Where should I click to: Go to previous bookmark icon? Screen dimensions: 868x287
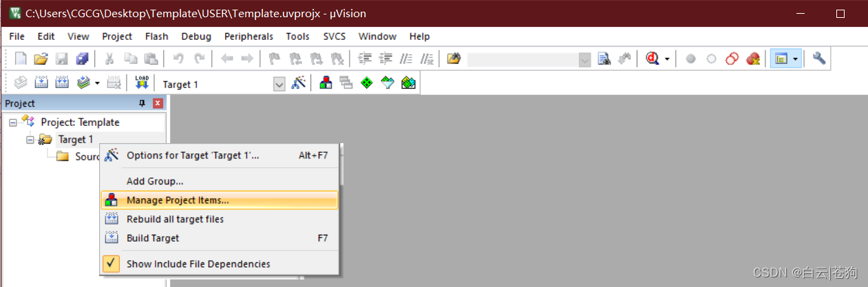[x=295, y=59]
